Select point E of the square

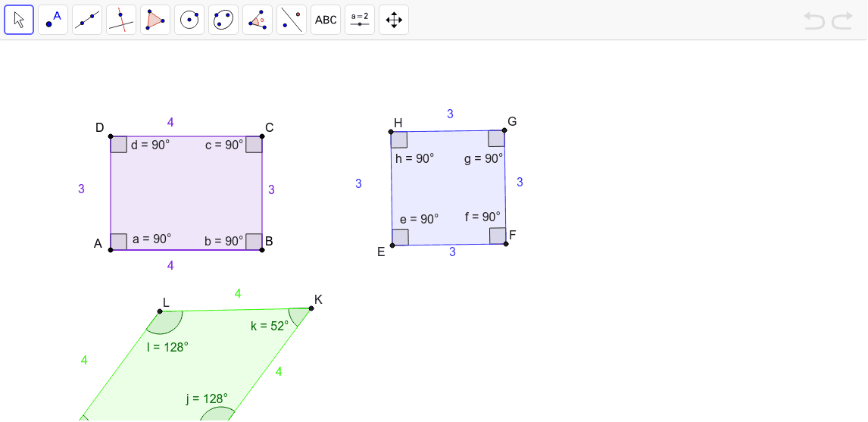click(x=392, y=245)
